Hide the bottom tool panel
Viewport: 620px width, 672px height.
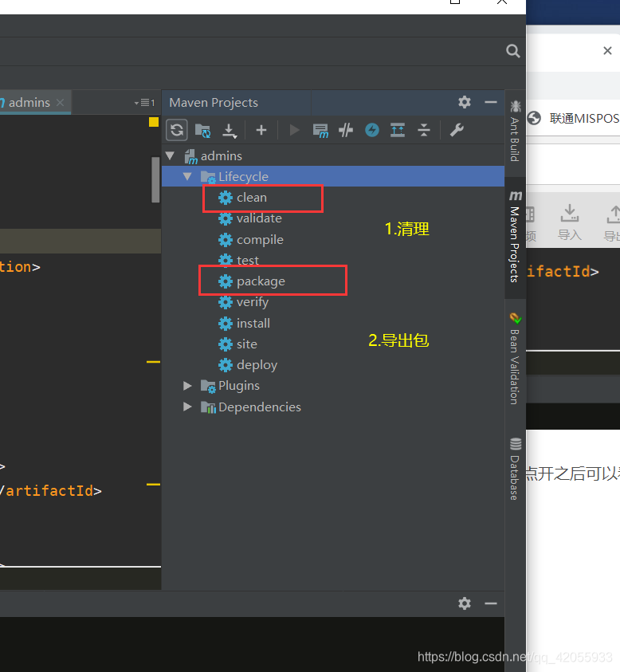[491, 603]
